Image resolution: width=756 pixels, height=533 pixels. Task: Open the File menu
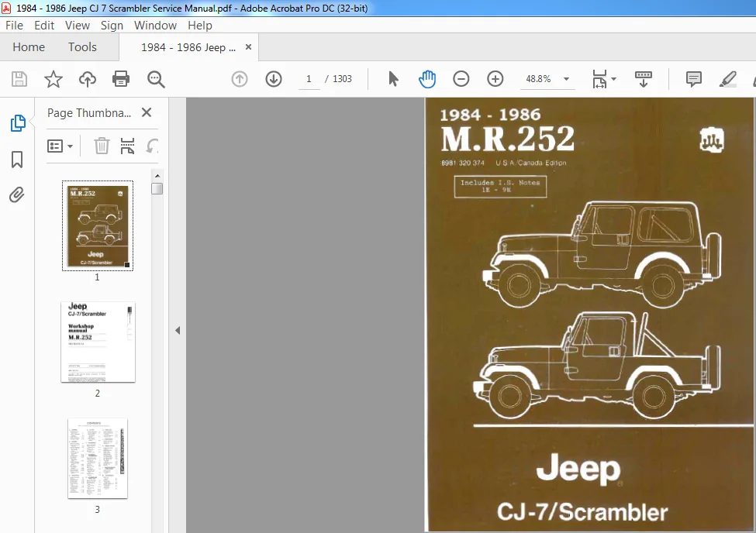point(14,26)
